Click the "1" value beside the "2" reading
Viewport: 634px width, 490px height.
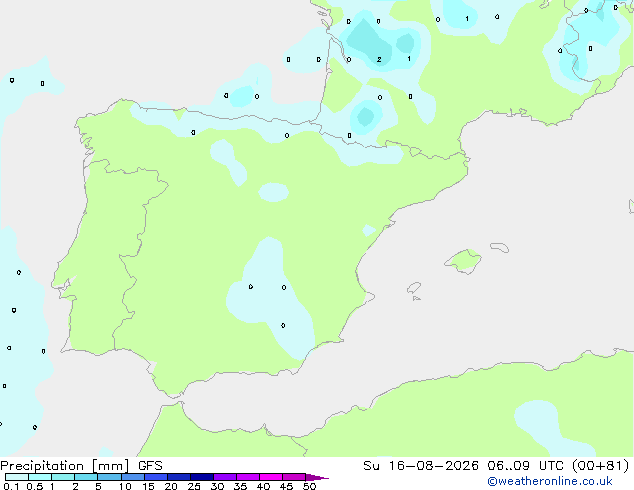pos(409,59)
